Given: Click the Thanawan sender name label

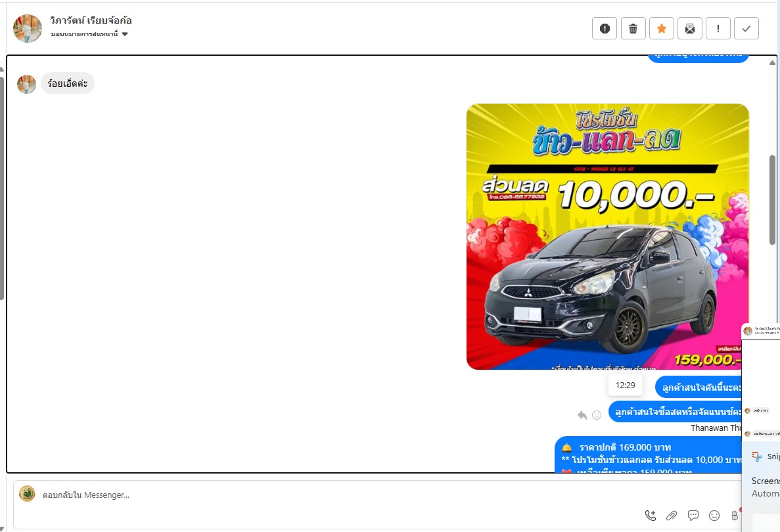Looking at the screenshot, I should (x=716, y=428).
